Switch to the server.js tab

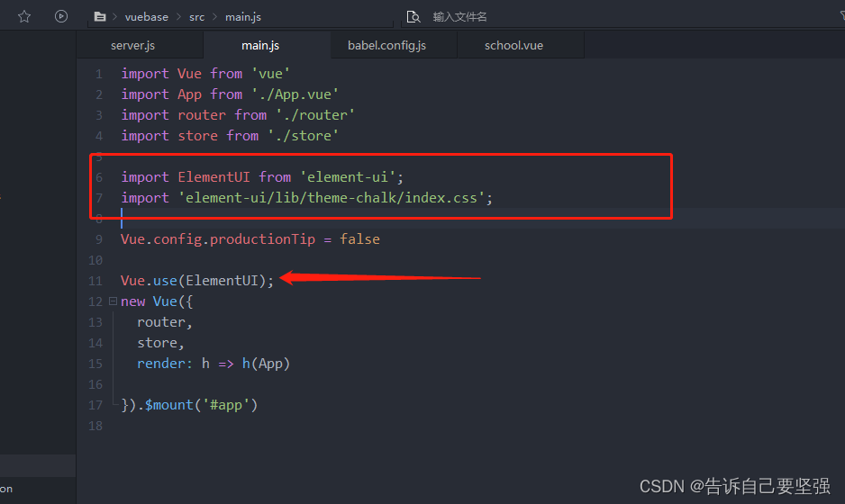132,45
